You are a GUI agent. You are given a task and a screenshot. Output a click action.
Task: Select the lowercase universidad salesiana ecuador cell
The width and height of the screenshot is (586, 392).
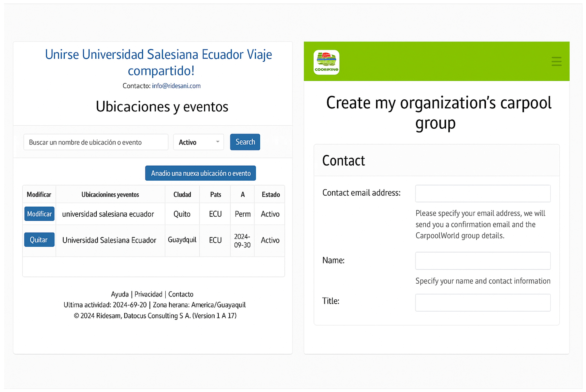(110, 214)
